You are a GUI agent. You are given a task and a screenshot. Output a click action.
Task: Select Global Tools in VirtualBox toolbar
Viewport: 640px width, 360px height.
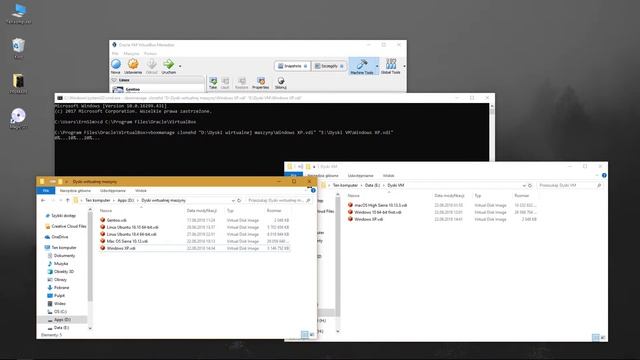(x=391, y=66)
